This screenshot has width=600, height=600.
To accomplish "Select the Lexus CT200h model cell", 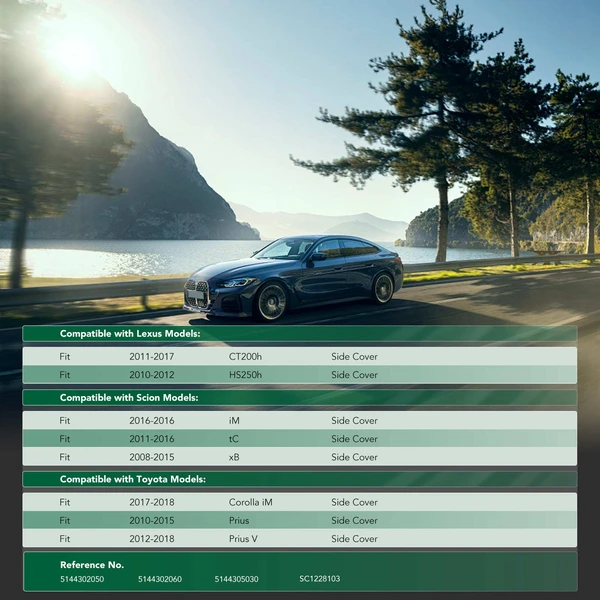I will [x=245, y=357].
